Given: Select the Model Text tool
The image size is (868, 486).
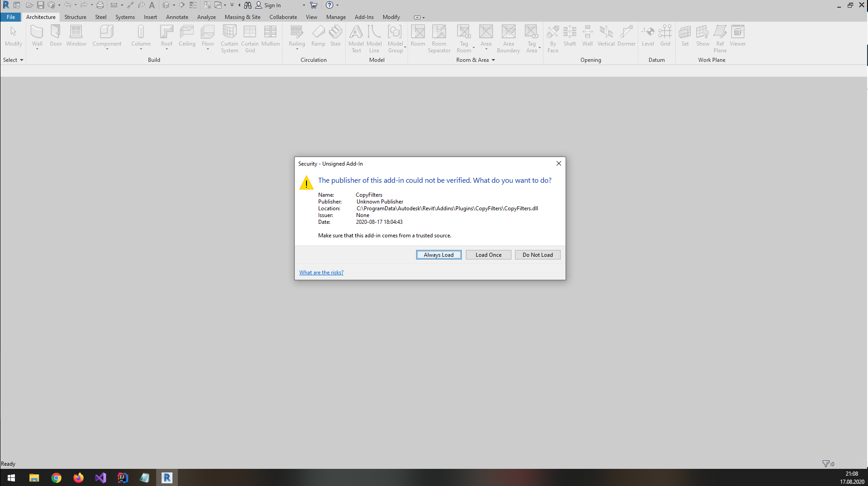Looking at the screenshot, I should [356, 39].
